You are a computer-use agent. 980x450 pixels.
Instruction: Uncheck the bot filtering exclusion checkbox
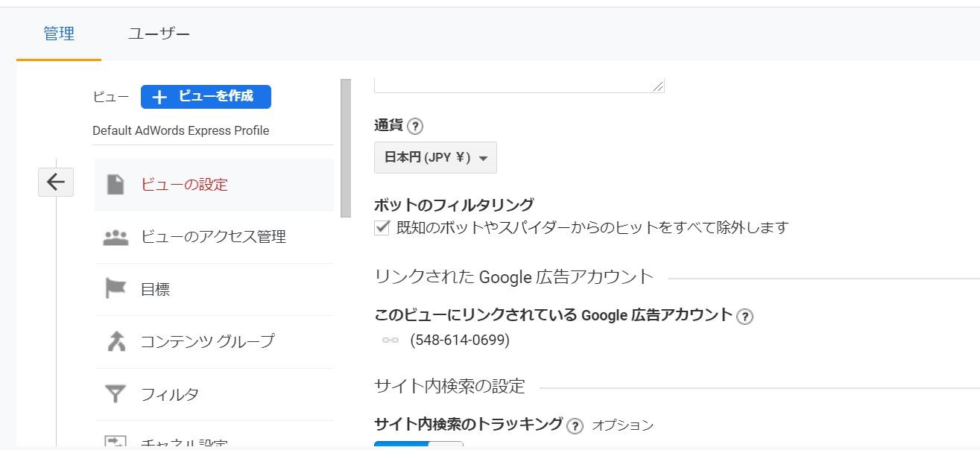(382, 227)
